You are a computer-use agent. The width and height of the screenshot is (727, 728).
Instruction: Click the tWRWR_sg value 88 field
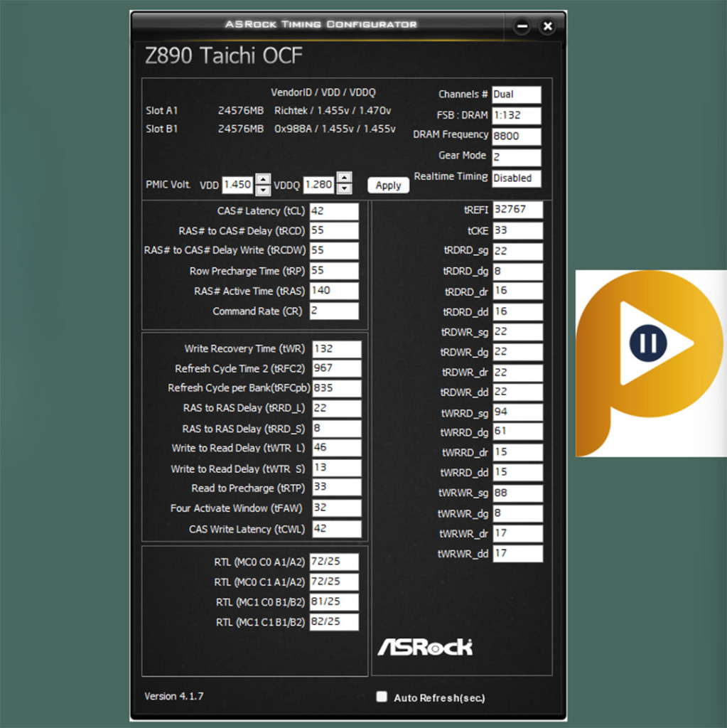517,493
